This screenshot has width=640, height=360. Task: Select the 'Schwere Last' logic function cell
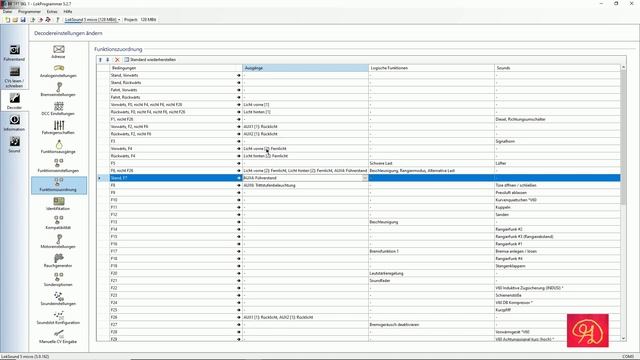(x=431, y=163)
